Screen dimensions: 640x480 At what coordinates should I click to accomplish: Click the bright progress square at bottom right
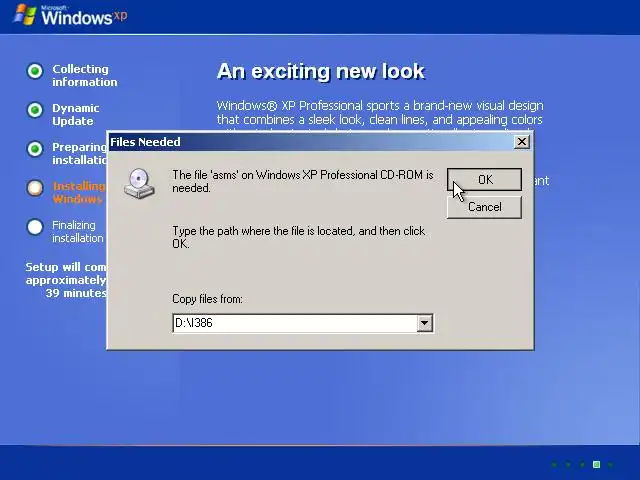(x=596, y=464)
